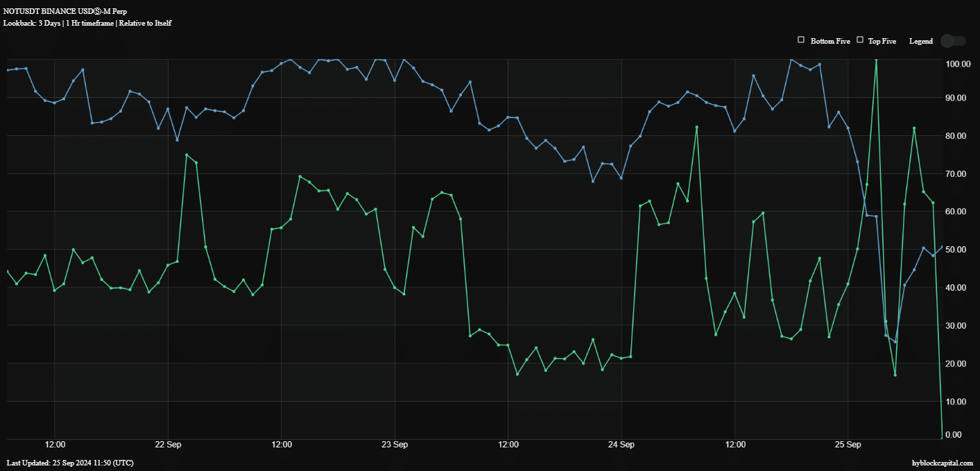The width and height of the screenshot is (980, 471).
Task: Click the green peak near 82 on 24 Sep
Action: point(697,128)
